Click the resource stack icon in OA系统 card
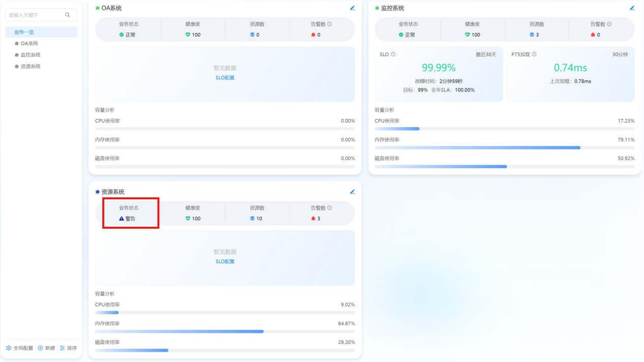This screenshot has height=362, width=644. coord(252,35)
